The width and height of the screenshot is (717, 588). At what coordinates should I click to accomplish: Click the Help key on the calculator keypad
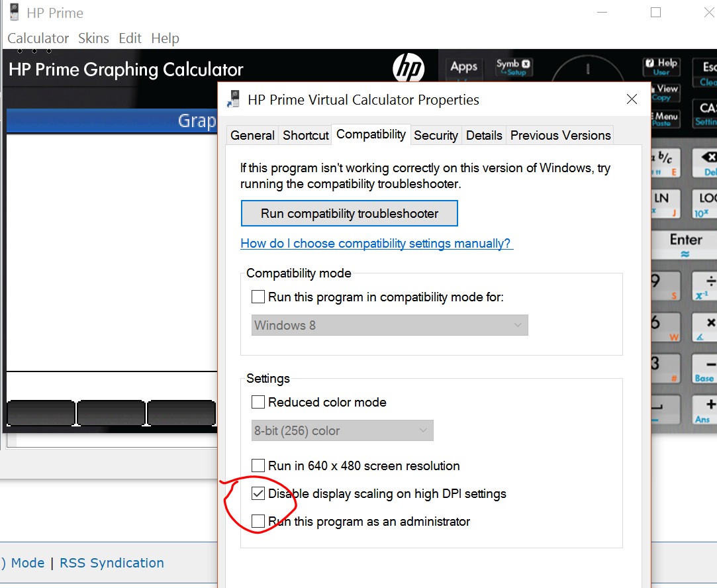(661, 67)
